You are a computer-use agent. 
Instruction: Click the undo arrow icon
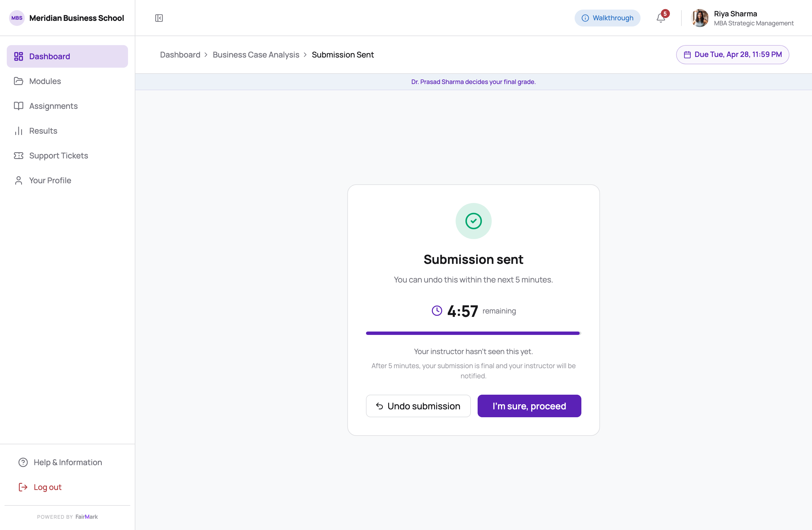coord(379,406)
